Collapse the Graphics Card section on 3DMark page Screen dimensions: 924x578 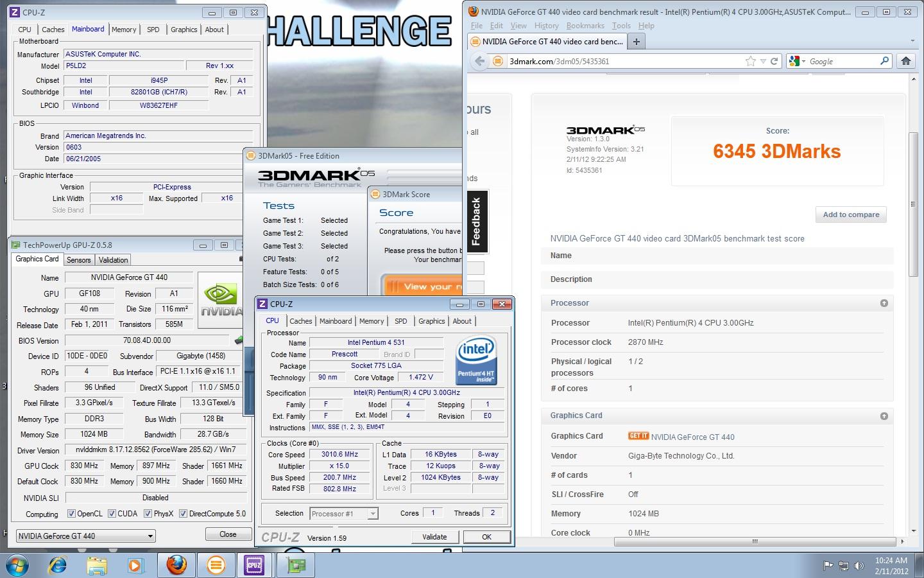click(884, 416)
